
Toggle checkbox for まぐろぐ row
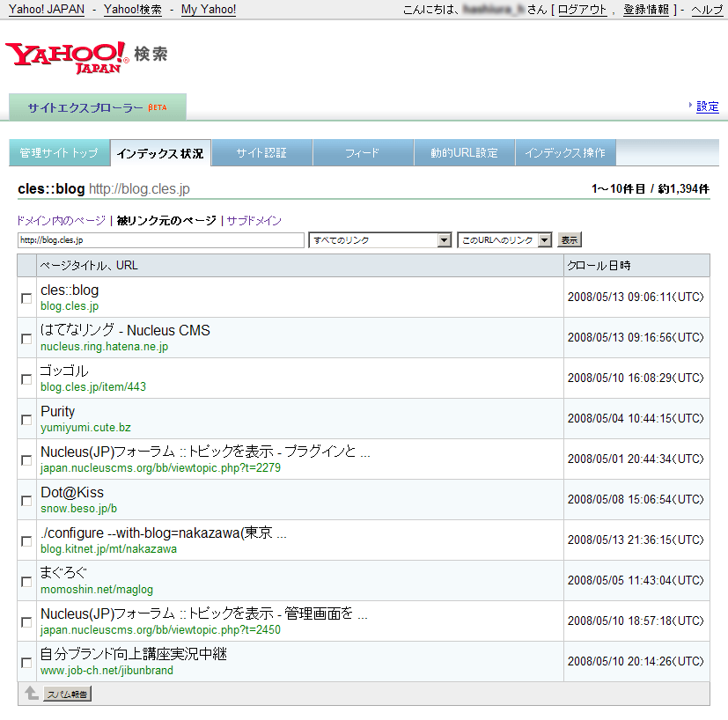26,582
